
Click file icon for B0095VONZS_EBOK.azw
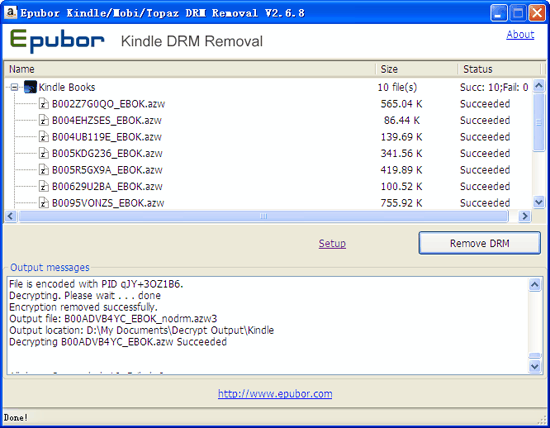pyautogui.click(x=43, y=202)
